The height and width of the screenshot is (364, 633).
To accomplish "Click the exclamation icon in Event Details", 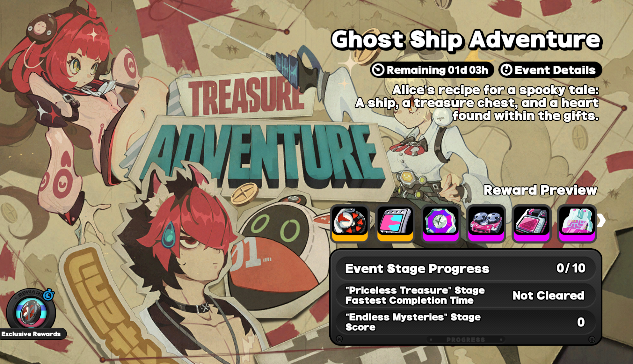I will point(506,70).
